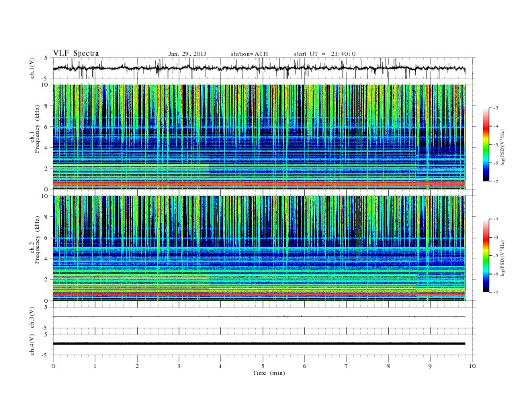Click the time axis tick label '0'
The image size is (532, 411).
coord(53,366)
